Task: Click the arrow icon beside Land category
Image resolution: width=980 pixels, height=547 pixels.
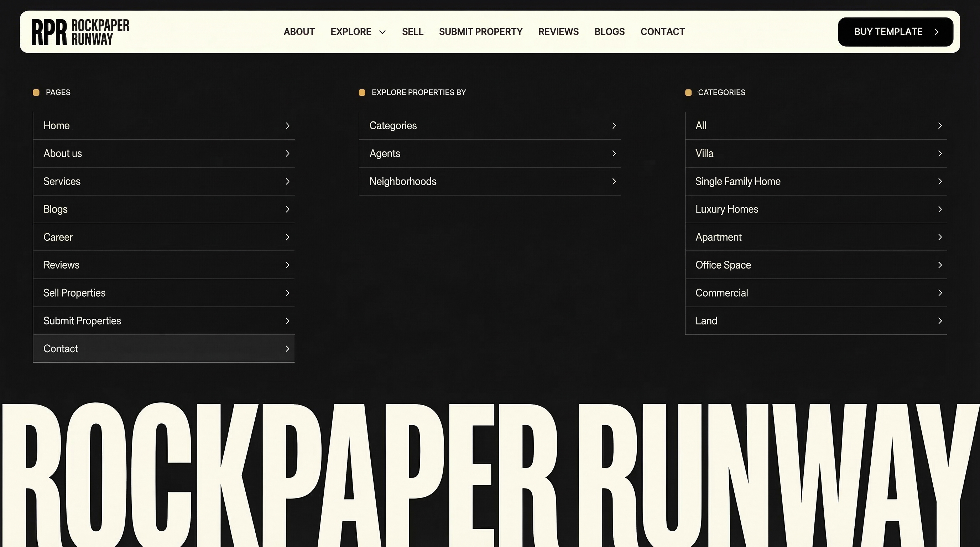Action: 940,321
